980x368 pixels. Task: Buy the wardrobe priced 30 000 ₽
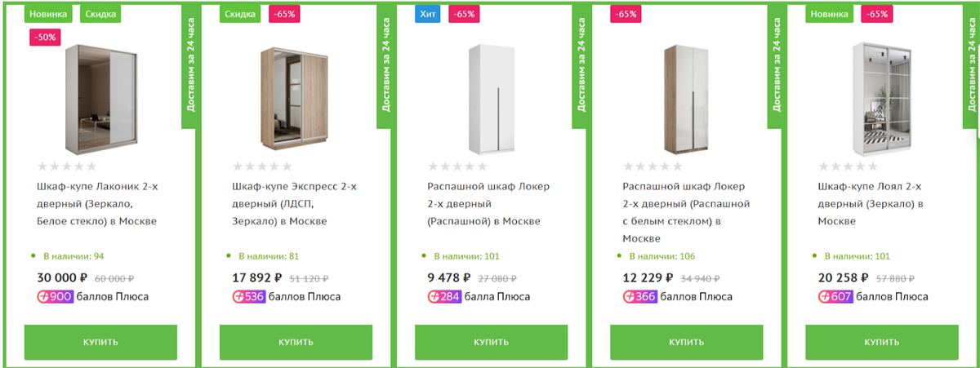(100, 342)
